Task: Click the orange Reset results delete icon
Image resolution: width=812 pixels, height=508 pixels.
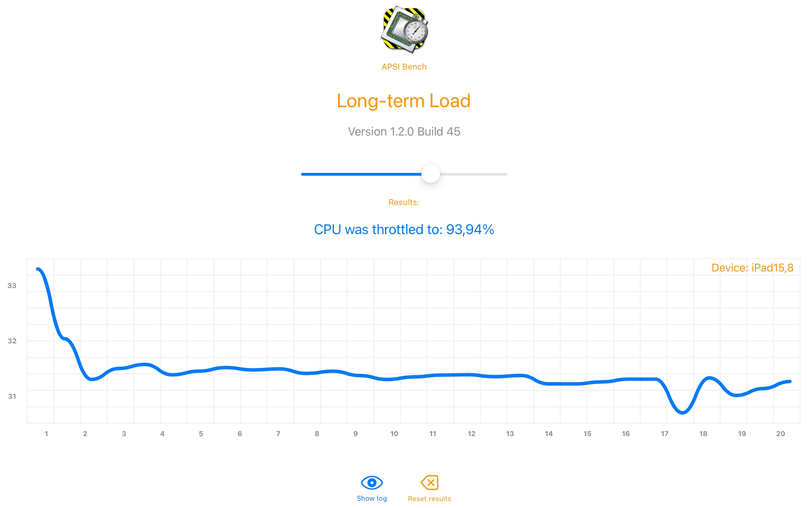Action: point(429,482)
